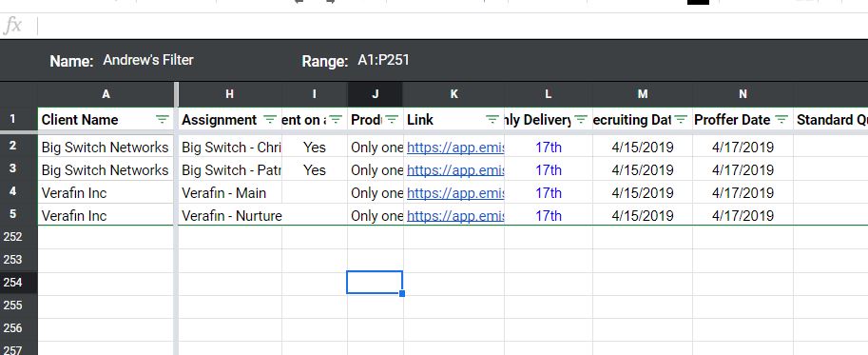
Task: Open the link in row 3
Action: pyautogui.click(x=455, y=170)
